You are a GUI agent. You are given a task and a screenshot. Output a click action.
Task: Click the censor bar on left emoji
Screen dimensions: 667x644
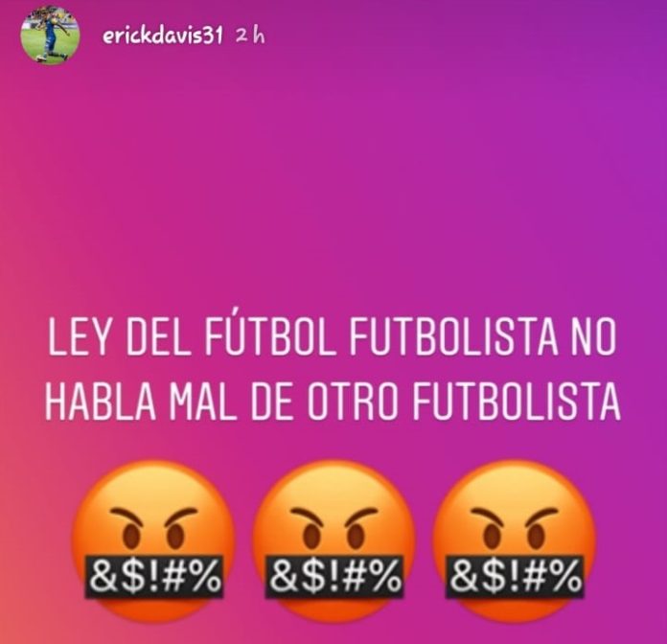[x=155, y=576]
